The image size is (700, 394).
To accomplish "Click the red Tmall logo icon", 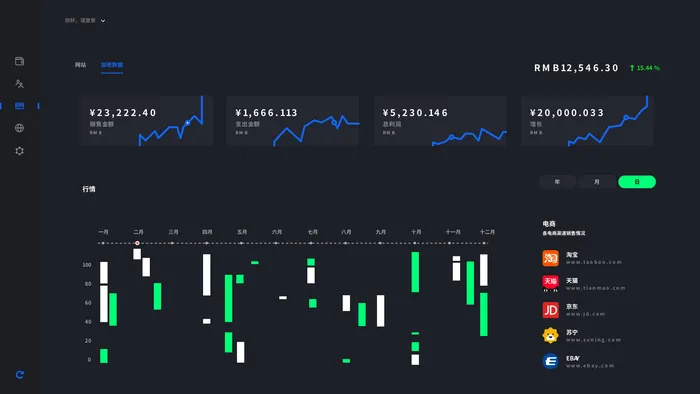I will point(550,283).
